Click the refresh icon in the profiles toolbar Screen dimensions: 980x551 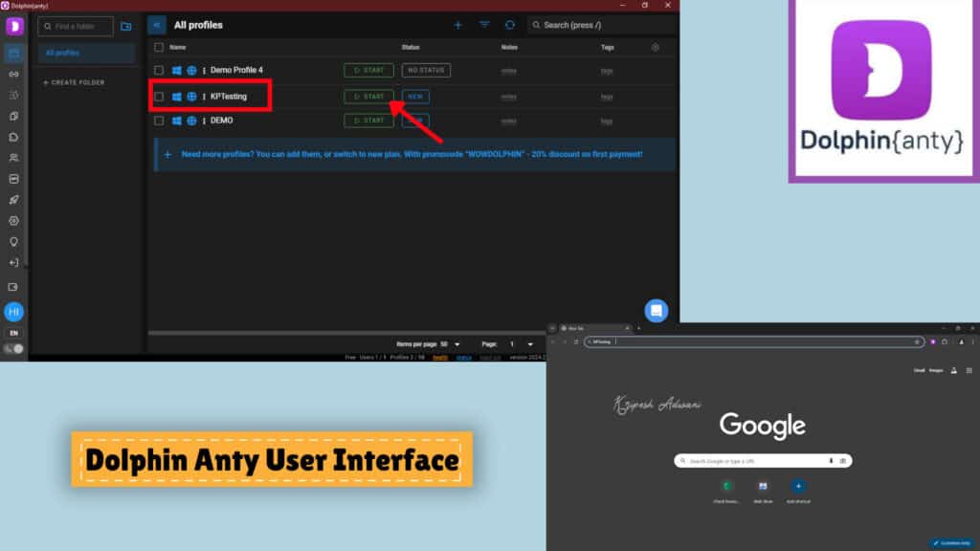click(x=510, y=25)
